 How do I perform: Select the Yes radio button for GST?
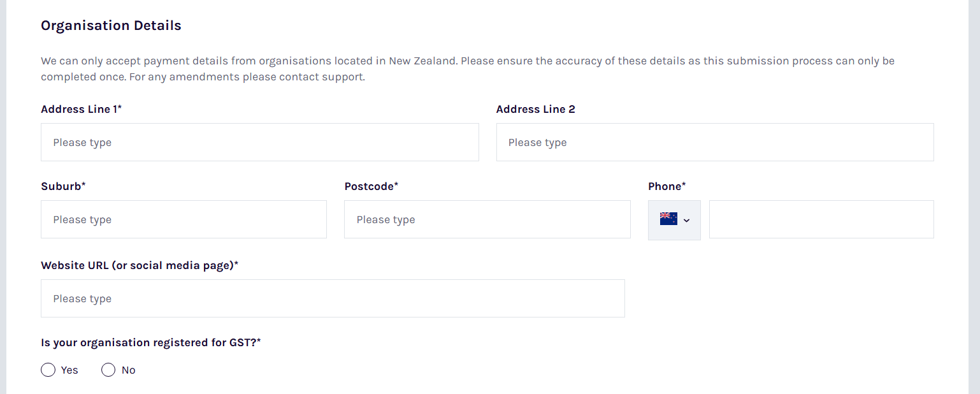[48, 370]
